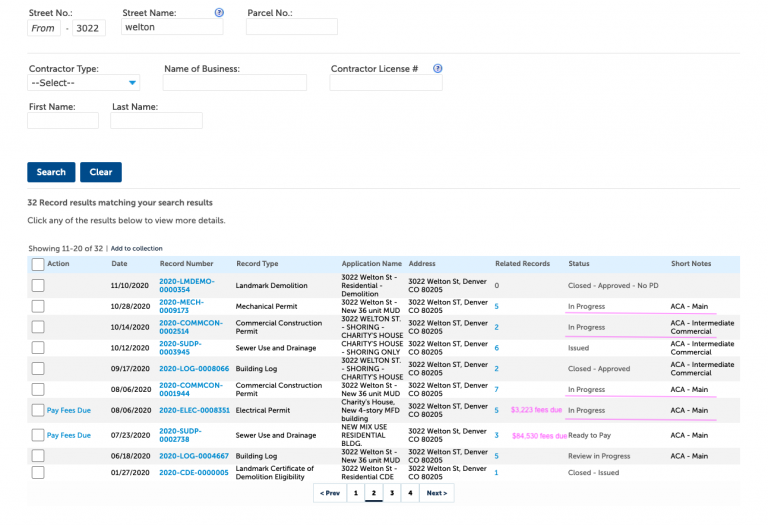Check row for 2020-LOG-0008066
Screen dimensions: 768x525
38,369
